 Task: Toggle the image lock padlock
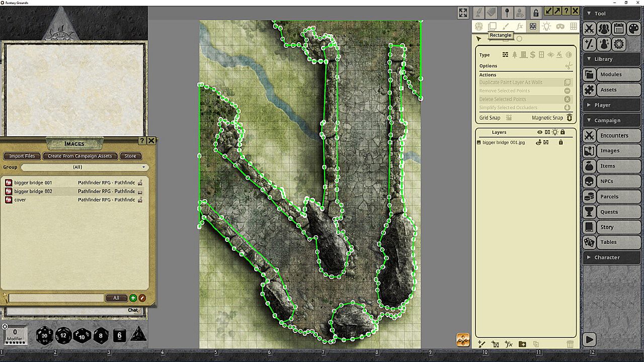536,13
